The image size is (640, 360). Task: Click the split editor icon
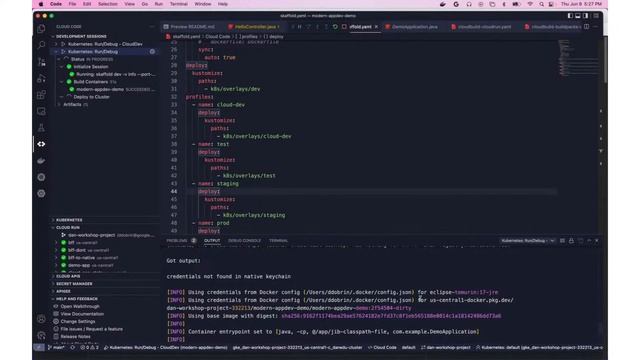[x=587, y=27]
